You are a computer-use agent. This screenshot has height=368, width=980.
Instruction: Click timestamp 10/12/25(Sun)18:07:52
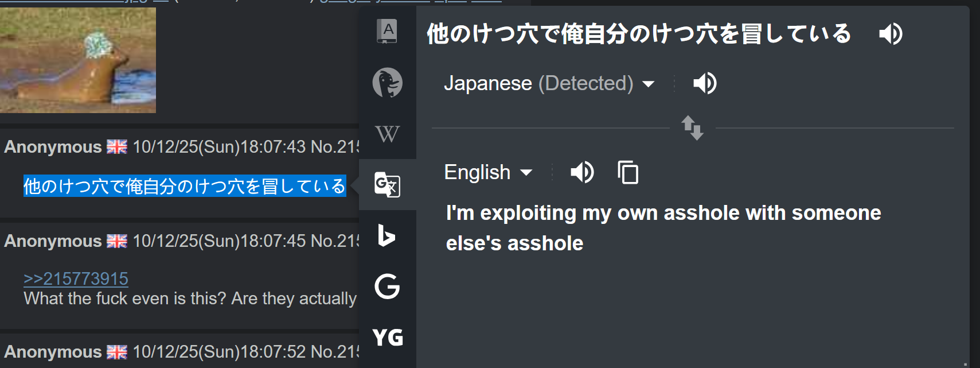coord(220,352)
